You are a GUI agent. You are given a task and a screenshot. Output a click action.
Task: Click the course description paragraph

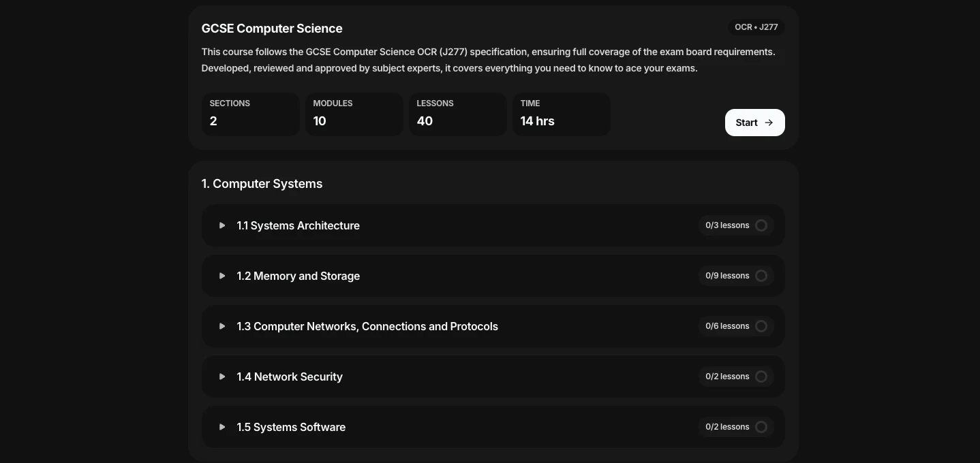pos(489,60)
